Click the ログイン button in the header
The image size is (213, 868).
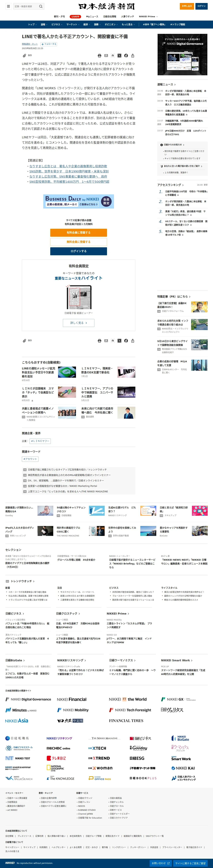coord(202,6)
